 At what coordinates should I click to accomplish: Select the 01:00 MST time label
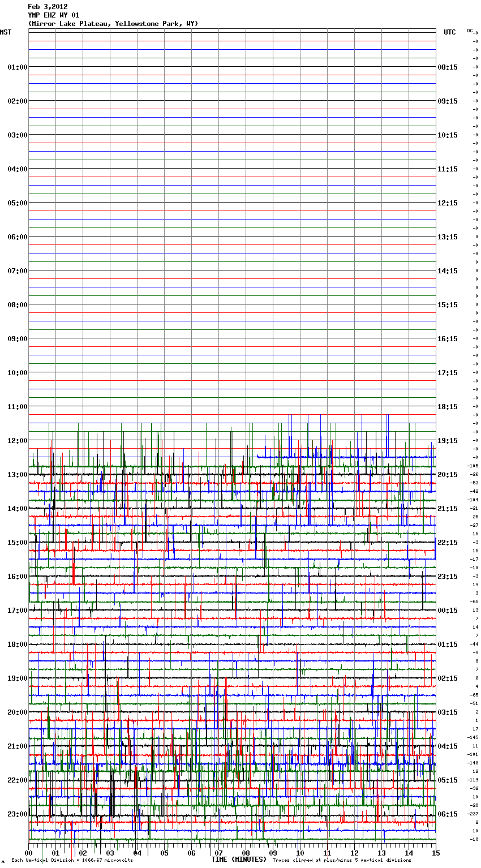click(18, 67)
